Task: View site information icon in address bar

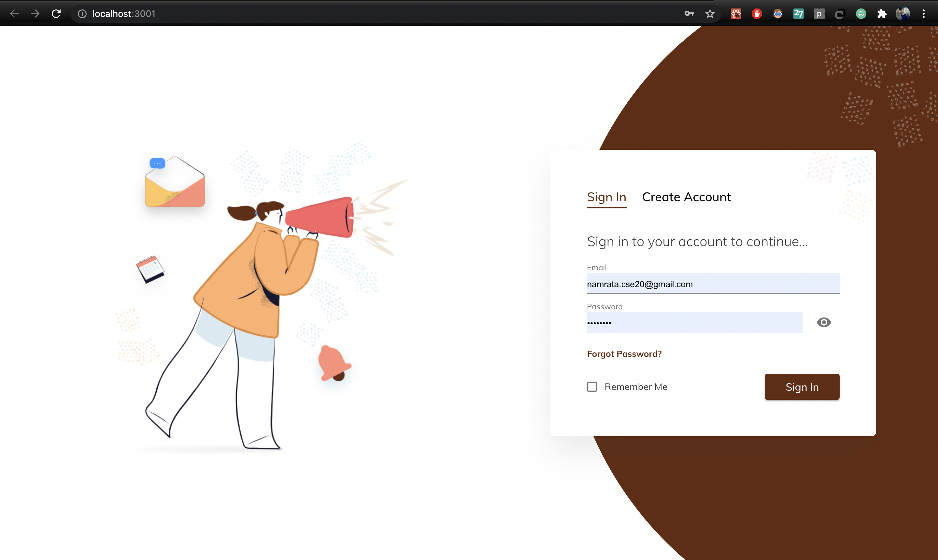Action: [x=82, y=14]
